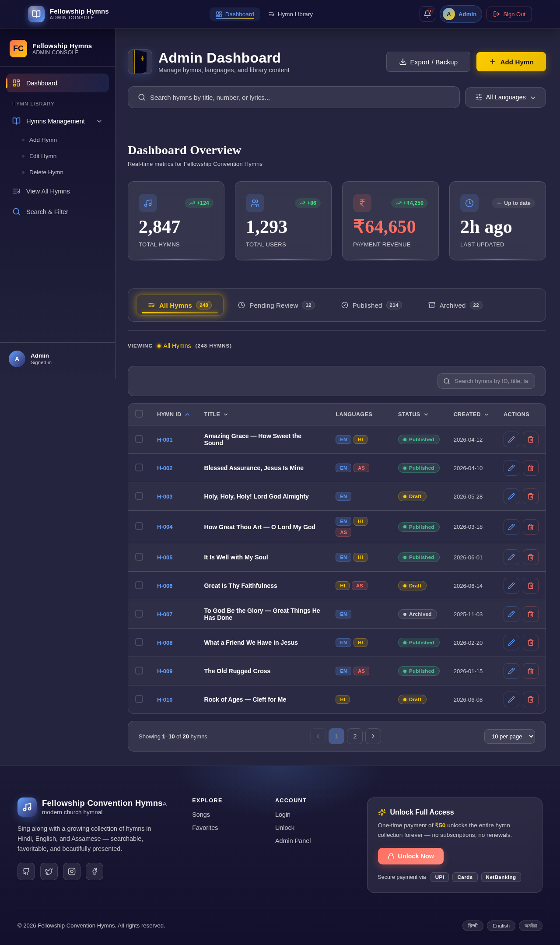The width and height of the screenshot is (560, 945).
Task: Select the H-010 row checkbox
Action: [x=139, y=699]
